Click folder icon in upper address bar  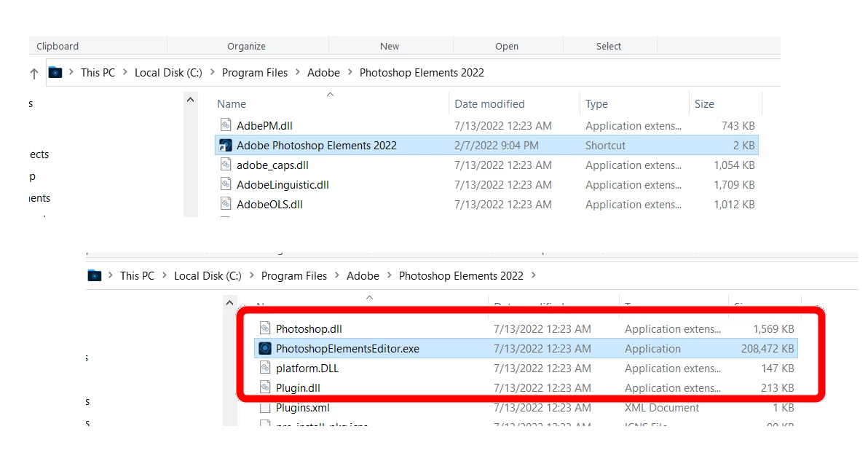[x=55, y=73]
